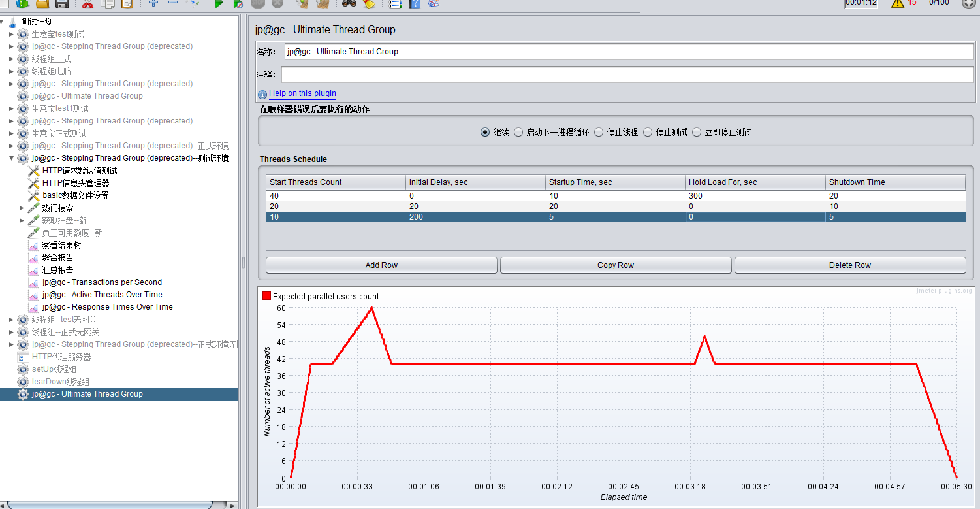
Task: Open Search with binoculars icon
Action: 349,4
